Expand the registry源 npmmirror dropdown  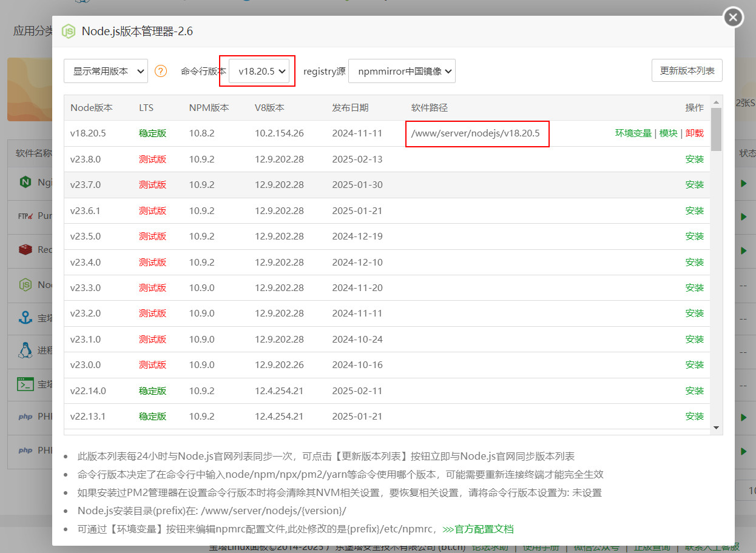tap(402, 71)
